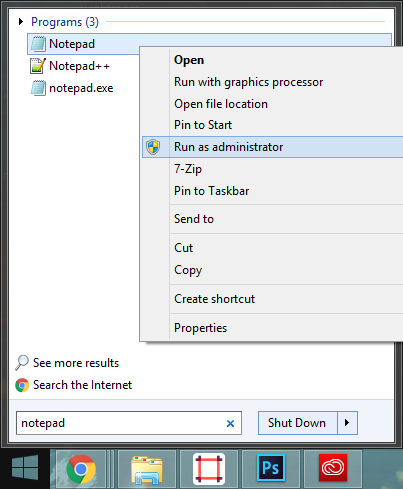Open the red screenshot tool taskbar icon
403x489 pixels.
(209, 469)
